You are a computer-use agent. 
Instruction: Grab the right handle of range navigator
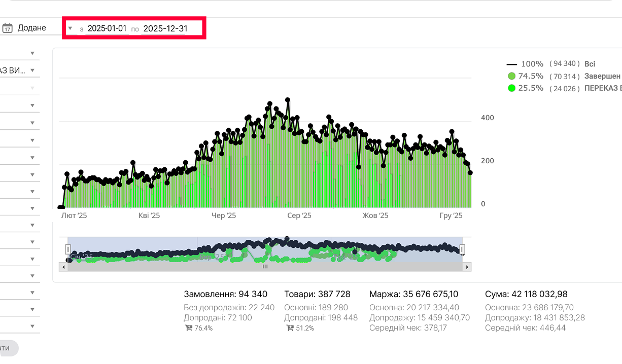pos(462,249)
